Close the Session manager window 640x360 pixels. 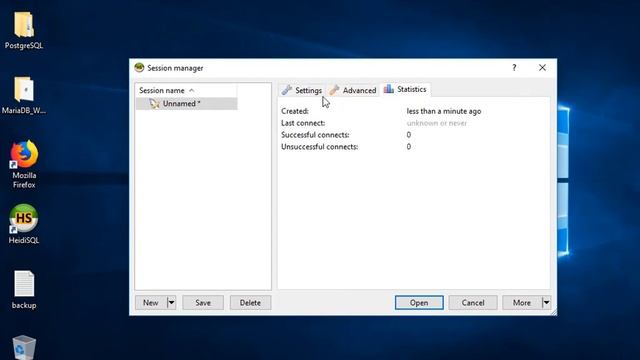pyautogui.click(x=542, y=68)
